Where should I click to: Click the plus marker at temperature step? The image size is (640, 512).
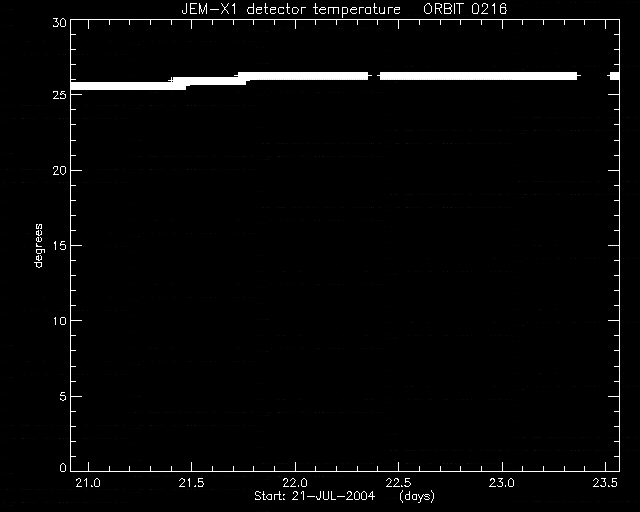(x=171, y=80)
